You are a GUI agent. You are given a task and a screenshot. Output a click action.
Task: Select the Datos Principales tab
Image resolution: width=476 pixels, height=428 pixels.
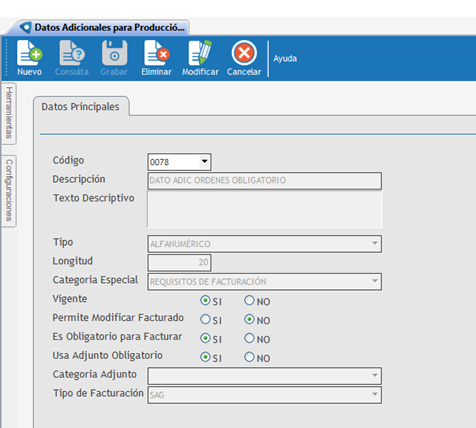(x=80, y=107)
